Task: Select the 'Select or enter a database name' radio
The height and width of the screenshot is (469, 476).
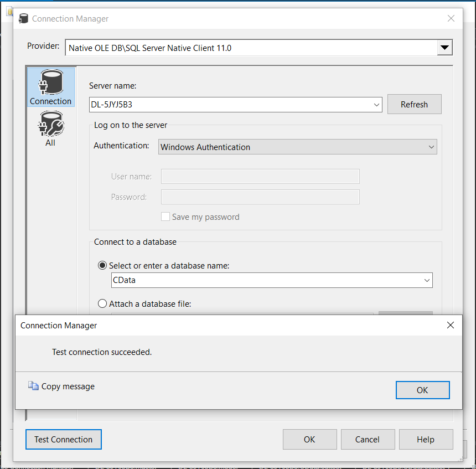Action: click(102, 266)
